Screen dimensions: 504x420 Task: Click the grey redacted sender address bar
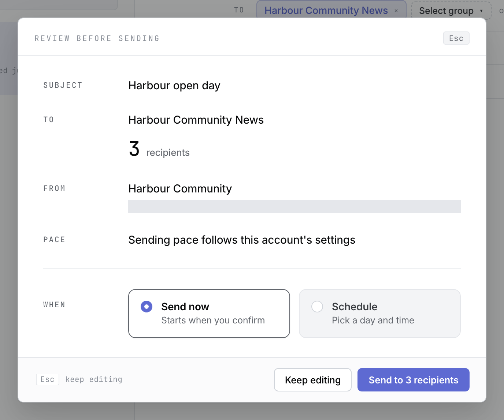pos(294,206)
